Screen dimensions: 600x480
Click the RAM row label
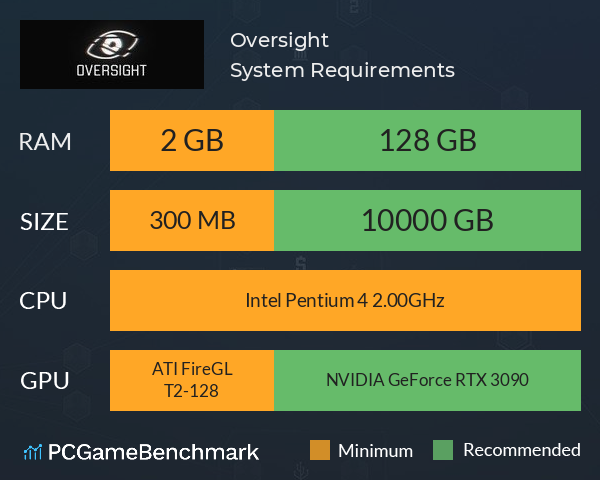[45, 142]
